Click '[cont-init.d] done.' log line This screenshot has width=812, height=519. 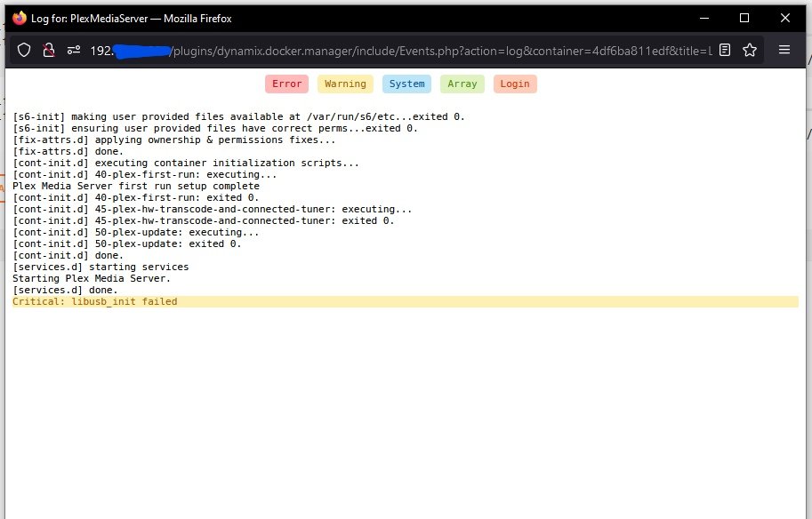tap(68, 256)
